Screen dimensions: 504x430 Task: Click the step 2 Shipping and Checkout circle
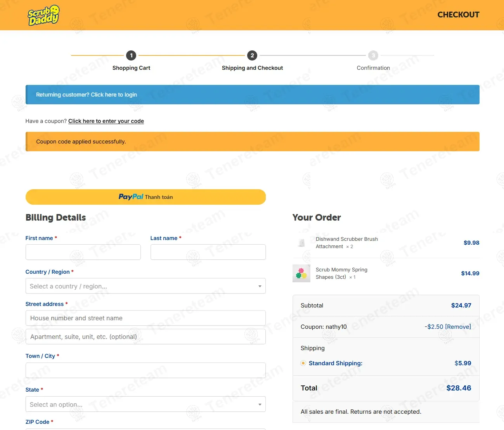point(252,55)
